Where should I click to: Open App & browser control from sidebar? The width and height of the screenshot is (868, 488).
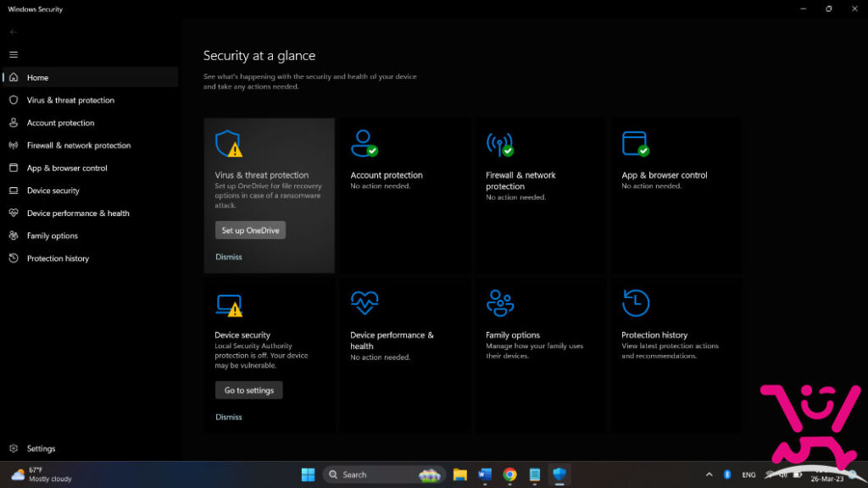[90, 168]
